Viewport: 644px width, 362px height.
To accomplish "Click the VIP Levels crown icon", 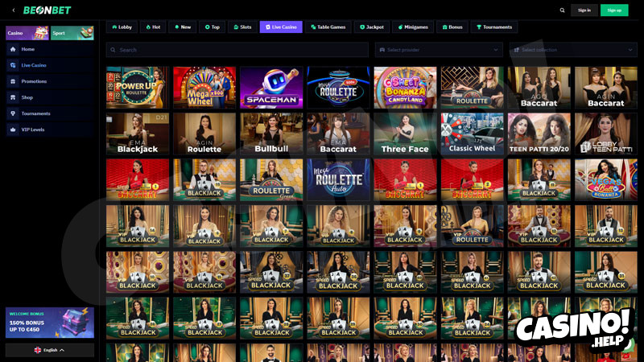I will pyautogui.click(x=13, y=130).
